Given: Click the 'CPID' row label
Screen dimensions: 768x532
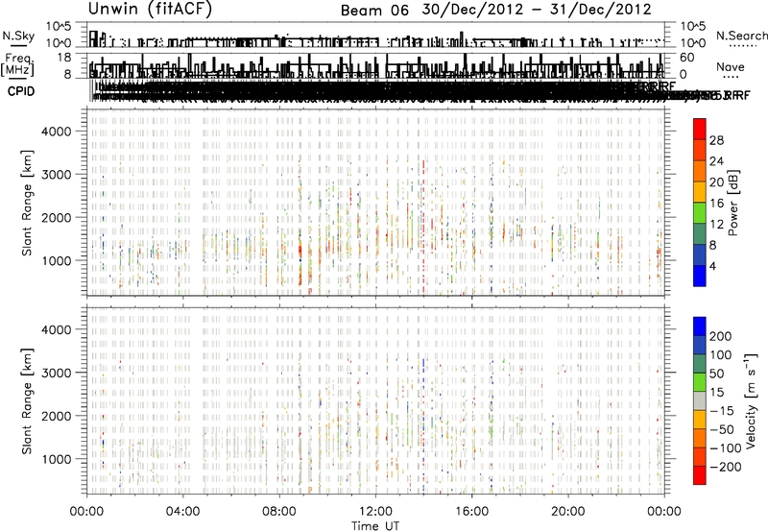Looking at the screenshot, I should click(21, 91).
